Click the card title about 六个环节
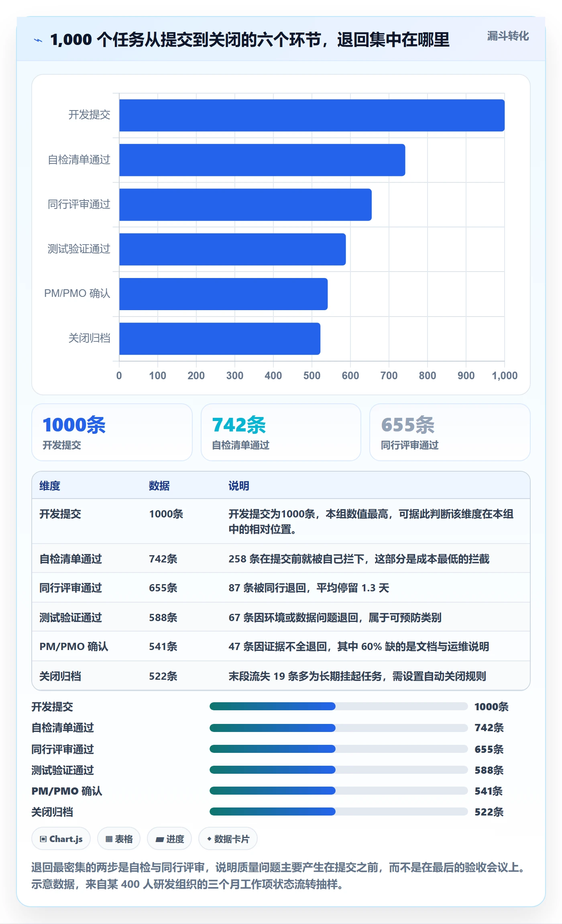This screenshot has height=924, width=562. 250,40
